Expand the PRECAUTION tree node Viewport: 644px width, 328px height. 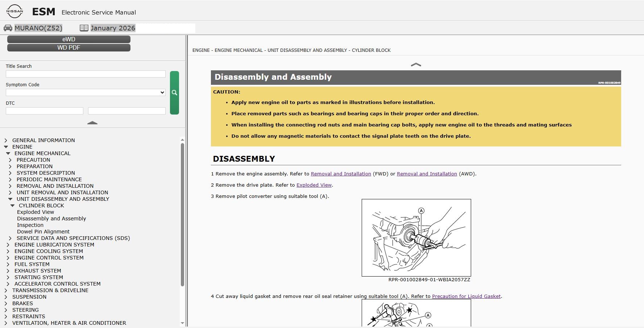tap(10, 160)
